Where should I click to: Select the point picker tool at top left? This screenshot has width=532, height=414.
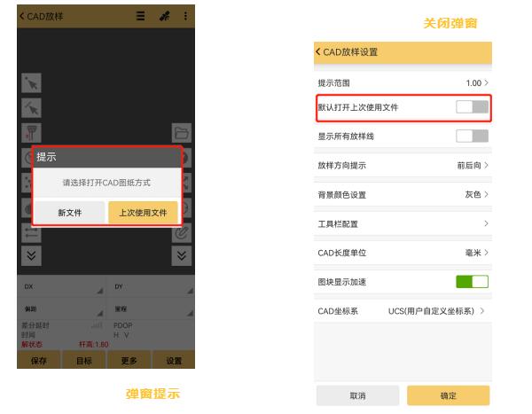tap(31, 84)
